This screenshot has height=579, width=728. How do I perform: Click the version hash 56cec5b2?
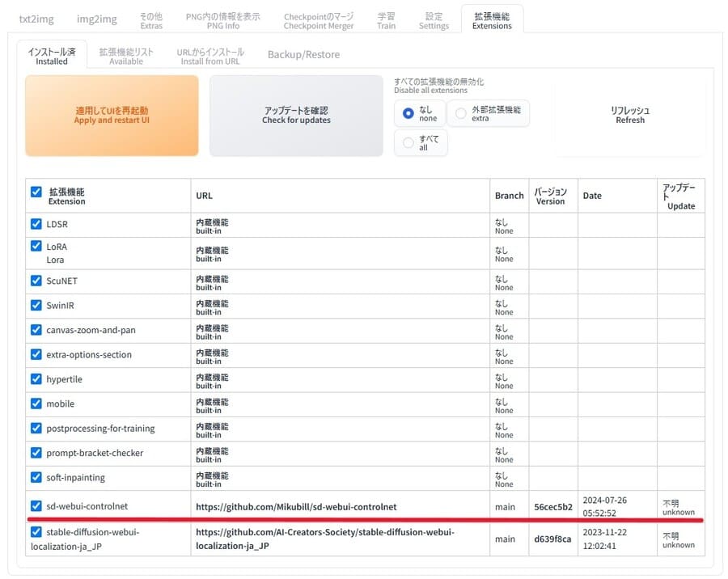(553, 507)
